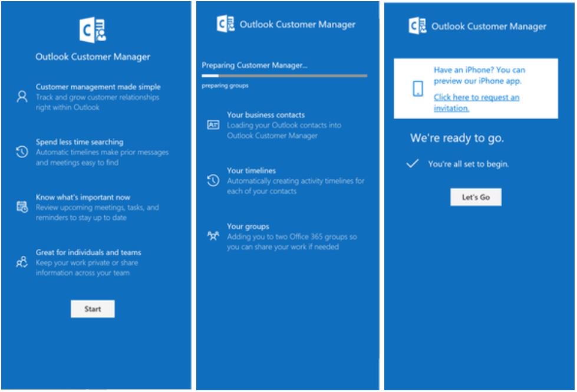Click 'Adding you to two Office 365 groups' description

click(292, 242)
